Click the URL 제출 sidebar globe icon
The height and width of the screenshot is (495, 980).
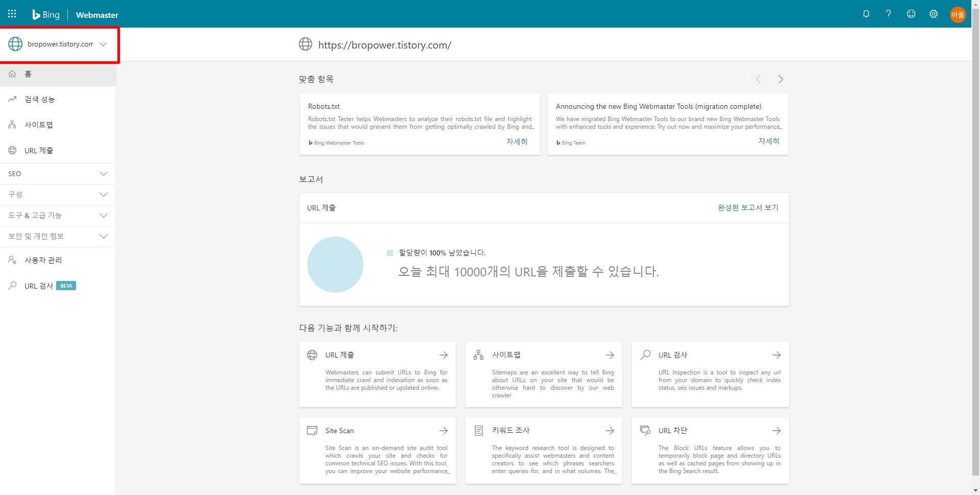click(x=12, y=150)
